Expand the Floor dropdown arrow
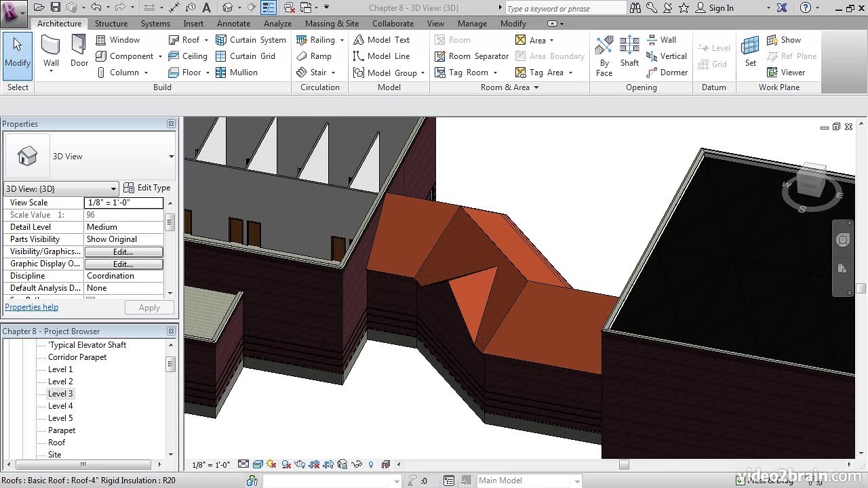This screenshot has height=488, width=868. pos(207,73)
